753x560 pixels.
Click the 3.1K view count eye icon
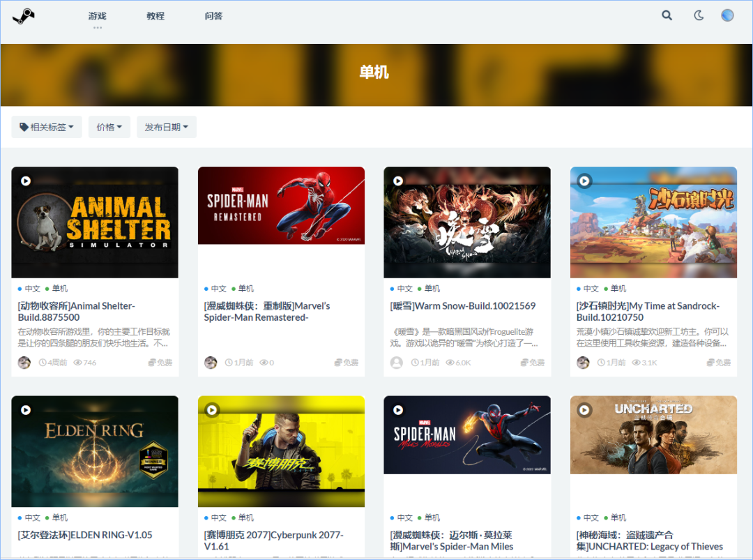(x=637, y=363)
